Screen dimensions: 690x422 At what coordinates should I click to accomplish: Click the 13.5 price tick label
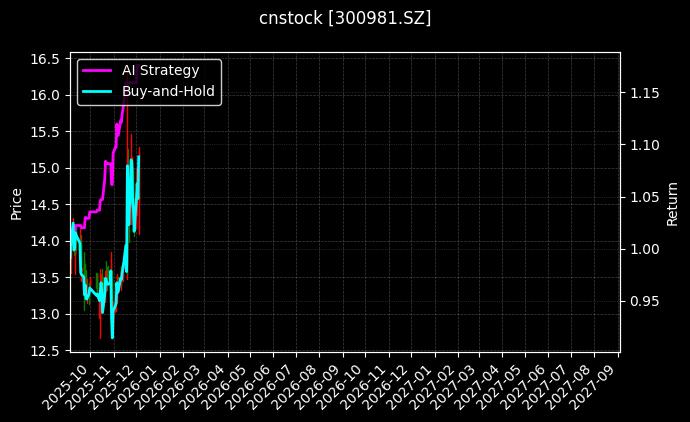45,278
